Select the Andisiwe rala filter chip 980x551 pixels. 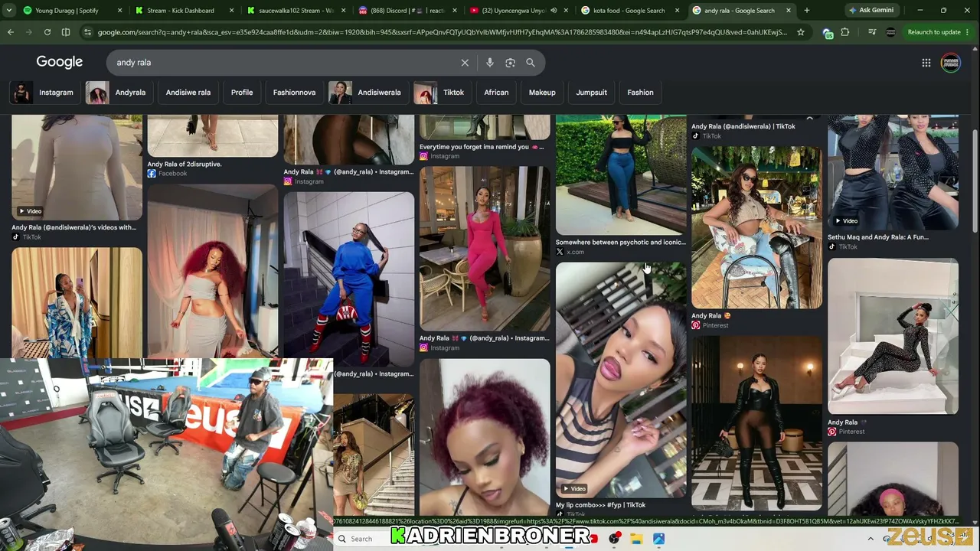click(x=188, y=93)
